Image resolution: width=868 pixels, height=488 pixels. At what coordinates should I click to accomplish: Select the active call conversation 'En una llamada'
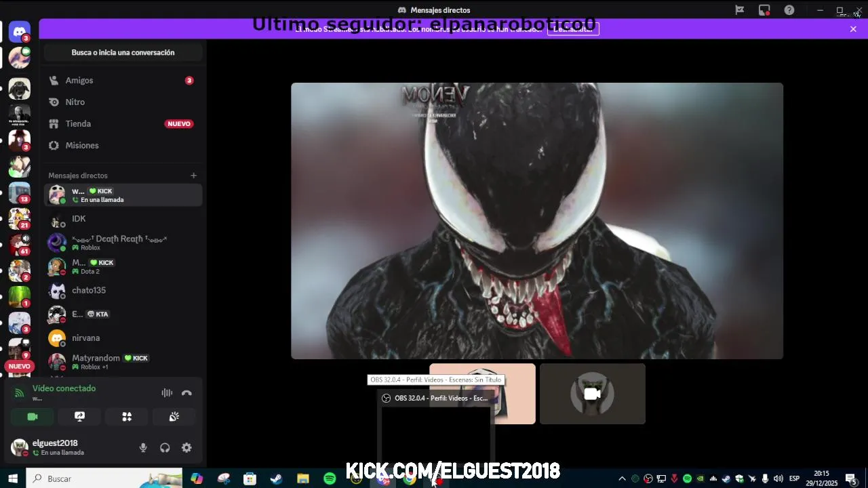coord(123,195)
